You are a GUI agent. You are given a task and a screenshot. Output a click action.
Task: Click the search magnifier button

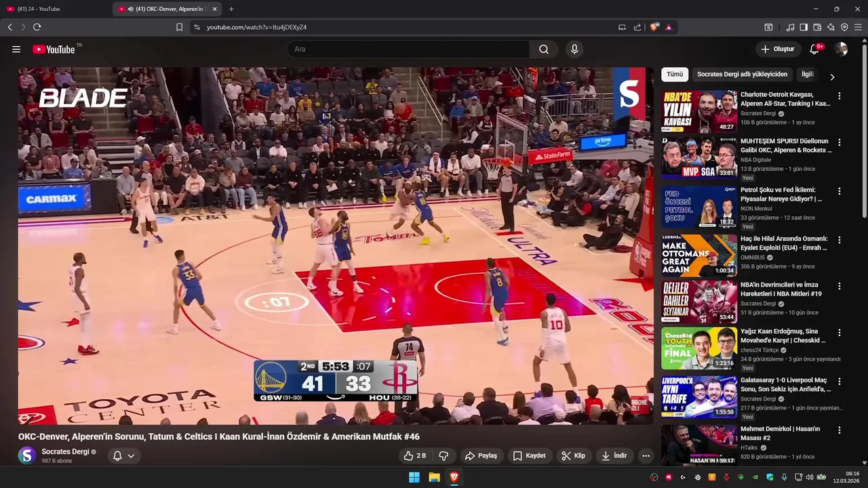pos(544,49)
